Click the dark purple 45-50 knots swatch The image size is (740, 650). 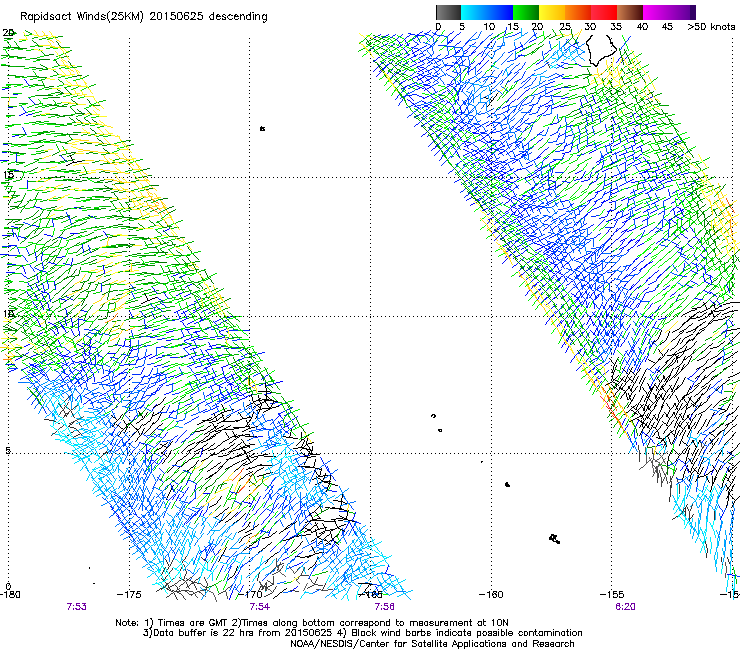point(682,12)
